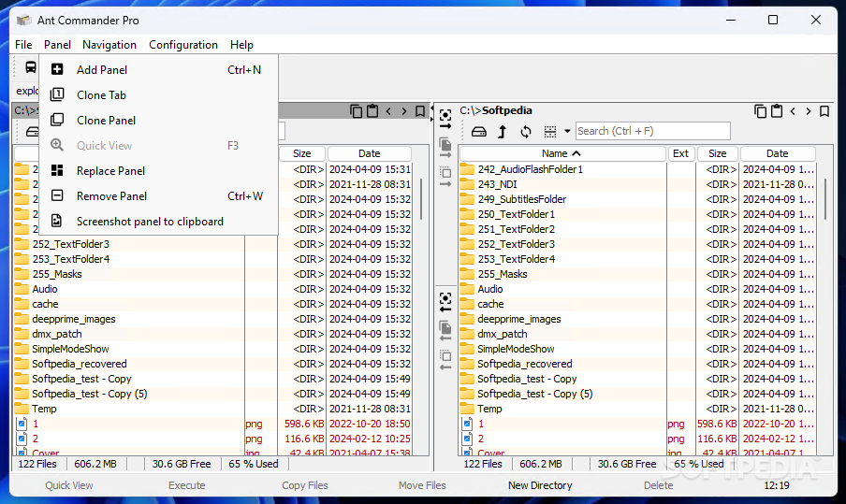Image resolution: width=846 pixels, height=504 pixels.
Task: Focus the right panel Search field
Action: tap(653, 131)
